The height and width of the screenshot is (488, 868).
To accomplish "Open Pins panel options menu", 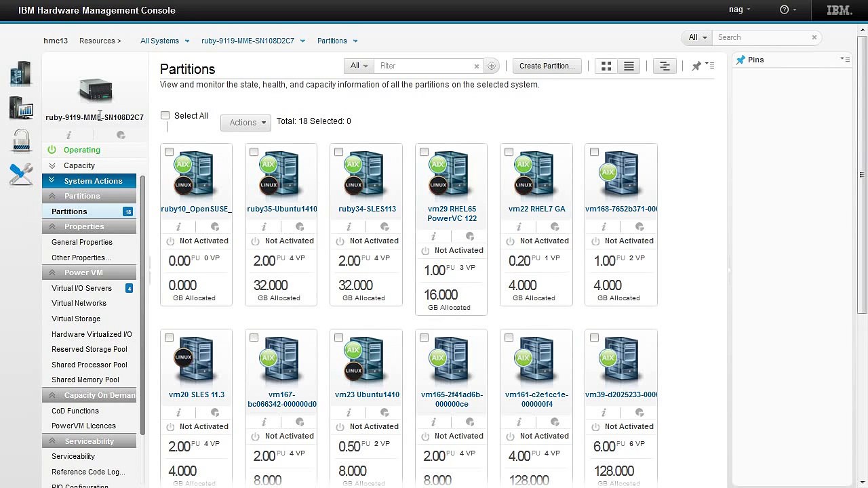I will (845, 60).
